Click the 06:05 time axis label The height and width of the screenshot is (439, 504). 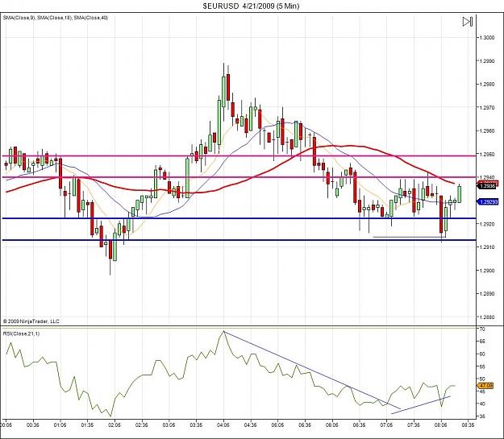[x=332, y=425]
